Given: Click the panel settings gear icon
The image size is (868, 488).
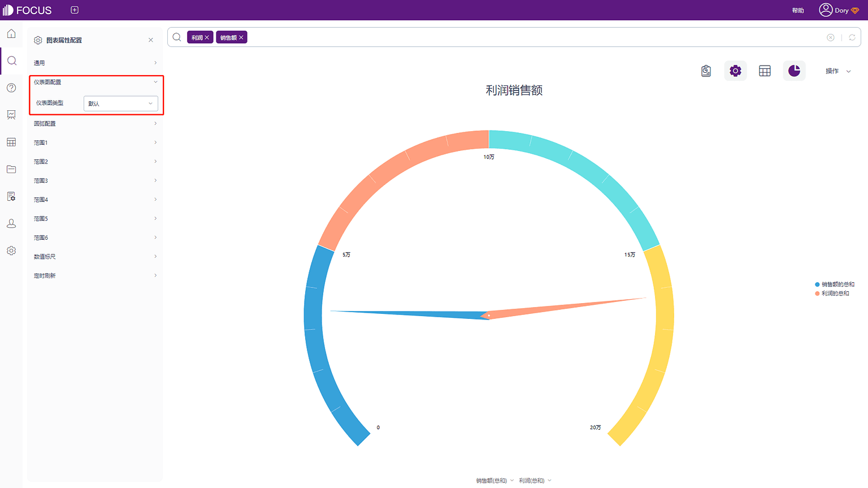Looking at the screenshot, I should click(x=38, y=40).
